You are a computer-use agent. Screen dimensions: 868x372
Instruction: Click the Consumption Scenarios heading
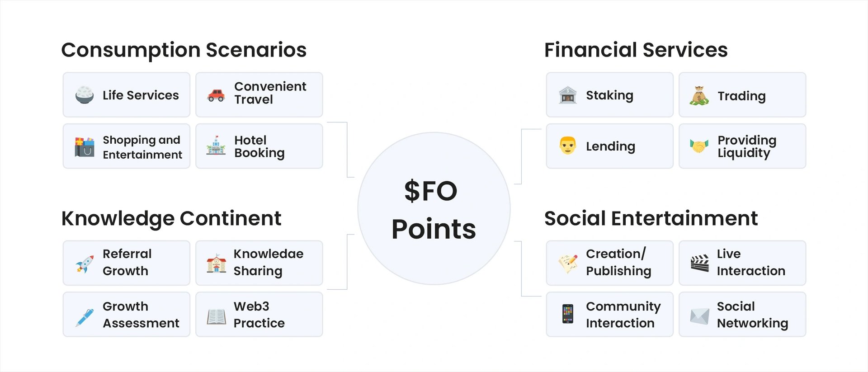pyautogui.click(x=184, y=50)
